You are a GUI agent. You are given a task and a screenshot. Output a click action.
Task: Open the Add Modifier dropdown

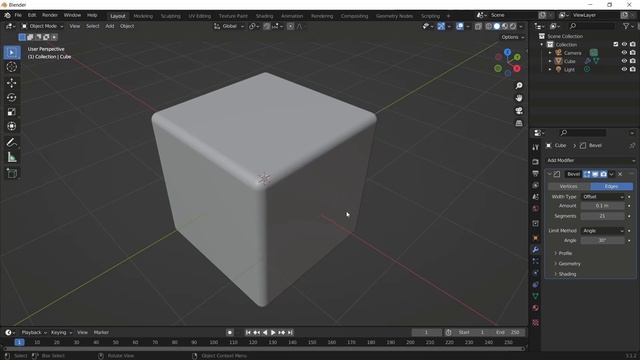(x=591, y=160)
